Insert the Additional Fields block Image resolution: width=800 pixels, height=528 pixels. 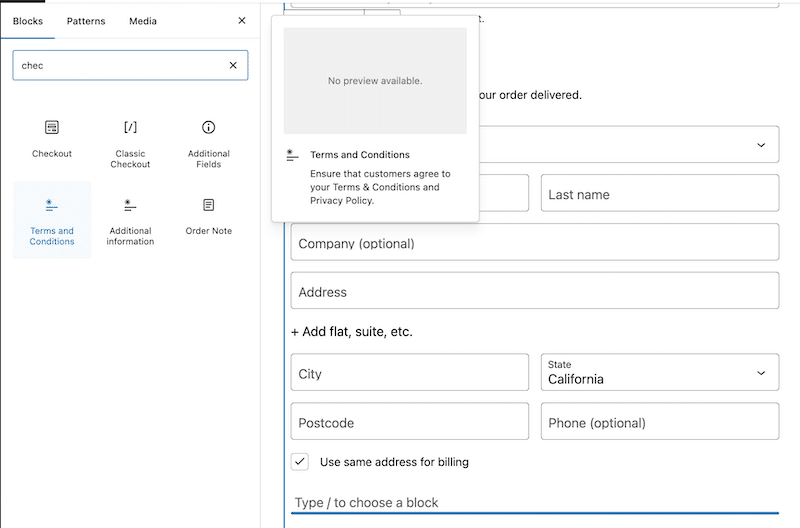pyautogui.click(x=208, y=141)
